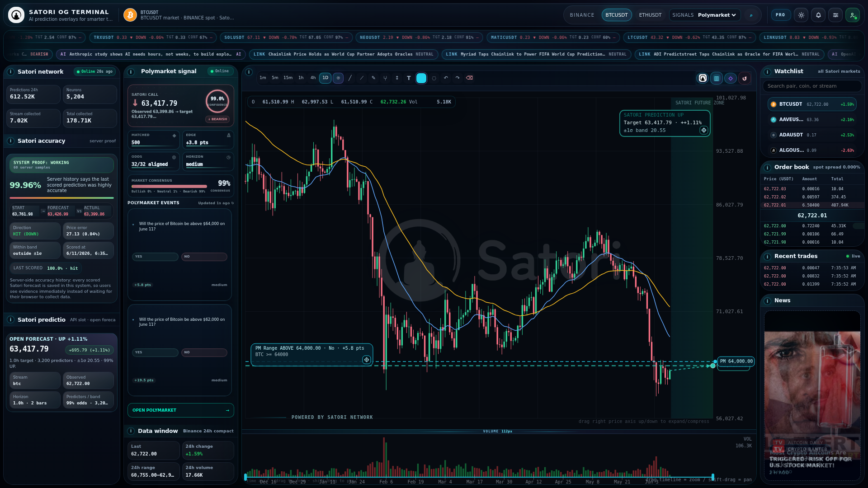Open info icon for News panel
868x488 pixels.
click(767, 300)
